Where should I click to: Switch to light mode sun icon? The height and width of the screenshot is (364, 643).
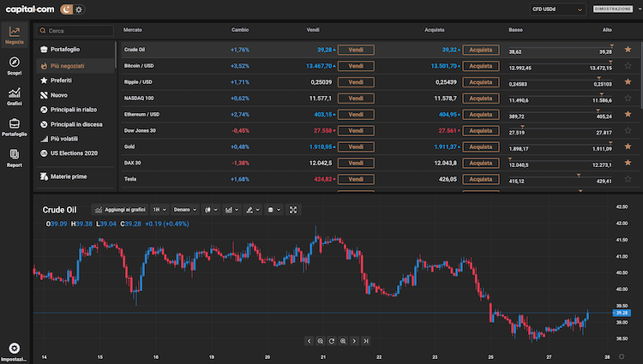(x=79, y=9)
